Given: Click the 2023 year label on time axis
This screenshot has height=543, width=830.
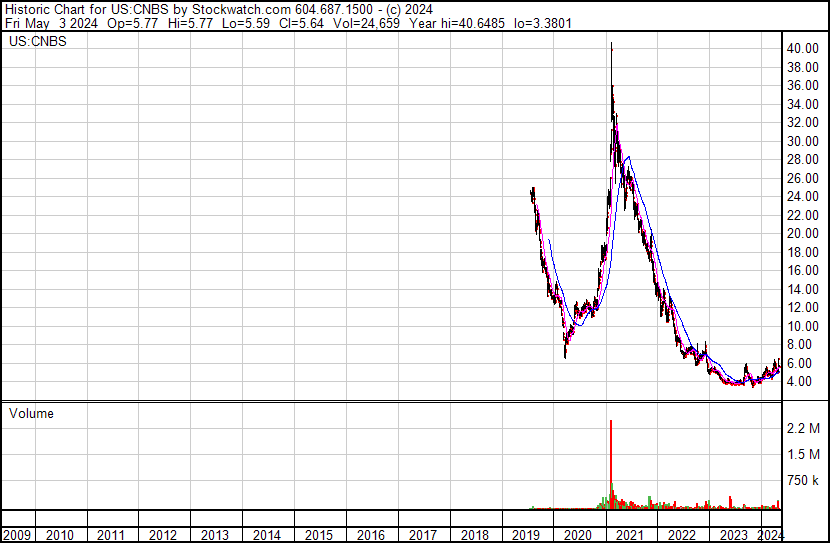Looking at the screenshot, I should (734, 535).
